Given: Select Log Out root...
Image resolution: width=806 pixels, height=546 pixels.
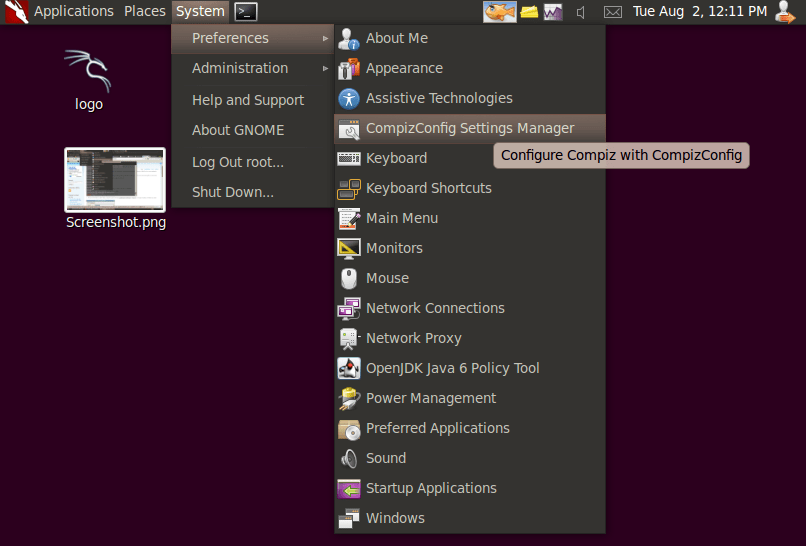Looking at the screenshot, I should click(x=237, y=162).
